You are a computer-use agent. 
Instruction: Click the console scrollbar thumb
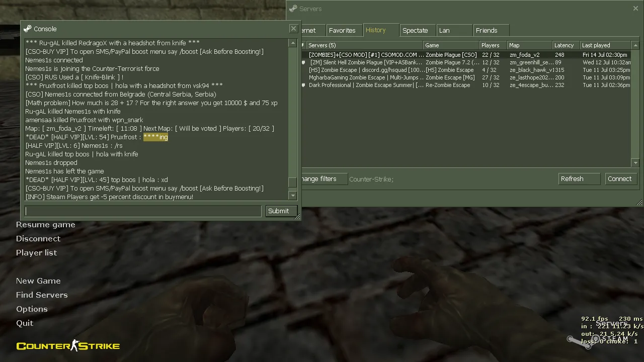pos(293,183)
